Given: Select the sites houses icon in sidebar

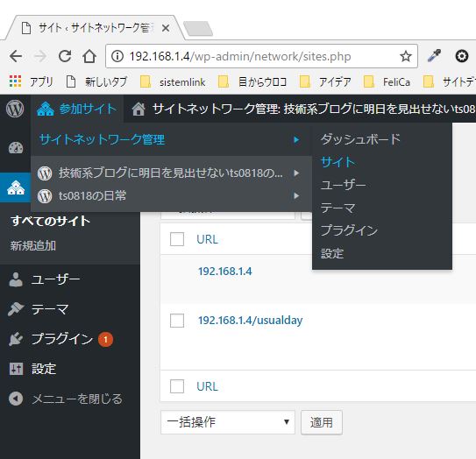Looking at the screenshot, I should point(16,187).
